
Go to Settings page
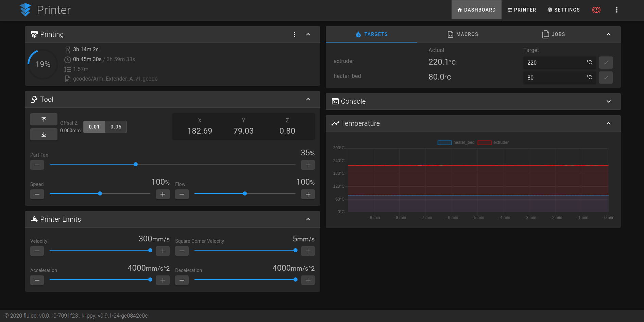pyautogui.click(x=563, y=10)
